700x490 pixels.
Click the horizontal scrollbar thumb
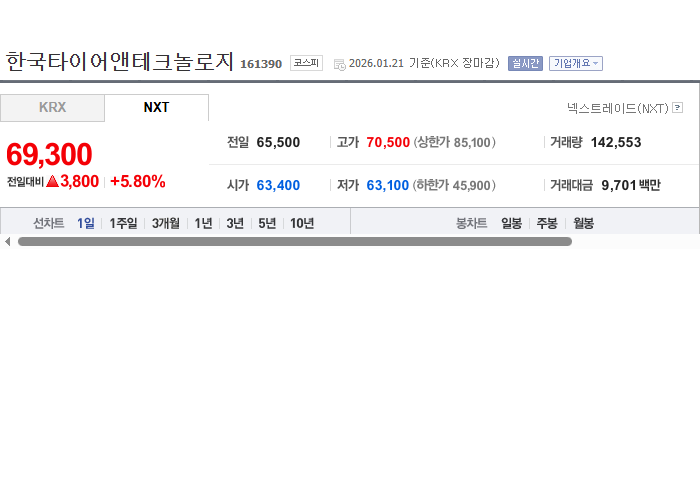click(295, 241)
